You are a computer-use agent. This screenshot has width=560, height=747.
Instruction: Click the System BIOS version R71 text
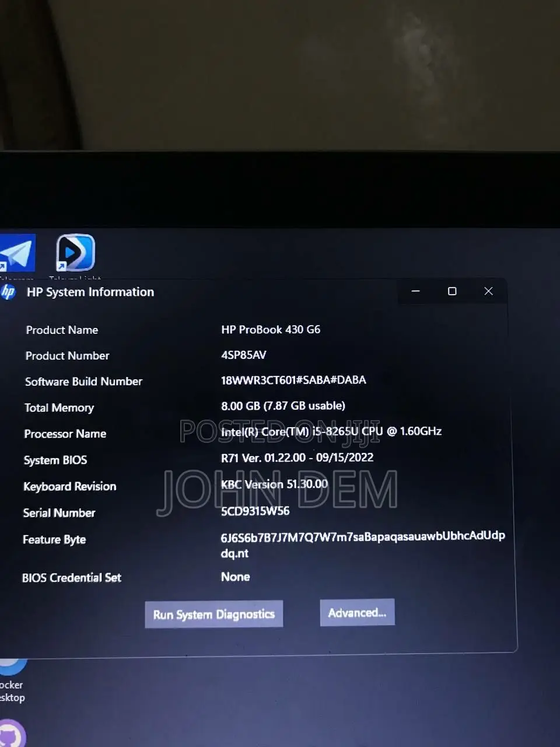click(297, 458)
